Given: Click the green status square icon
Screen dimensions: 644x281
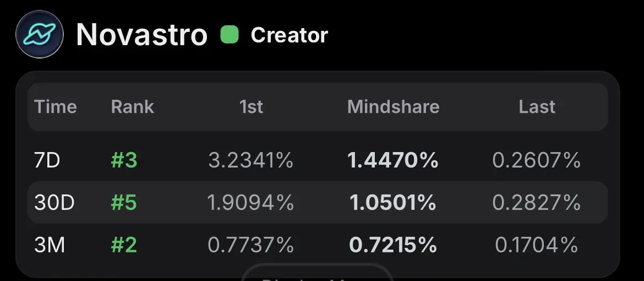Looking at the screenshot, I should (x=230, y=35).
